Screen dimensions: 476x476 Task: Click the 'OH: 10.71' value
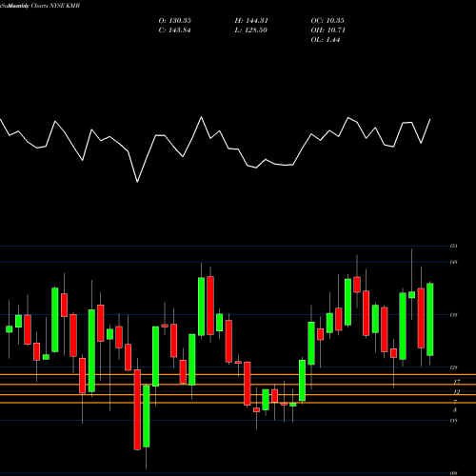pyautogui.click(x=327, y=30)
